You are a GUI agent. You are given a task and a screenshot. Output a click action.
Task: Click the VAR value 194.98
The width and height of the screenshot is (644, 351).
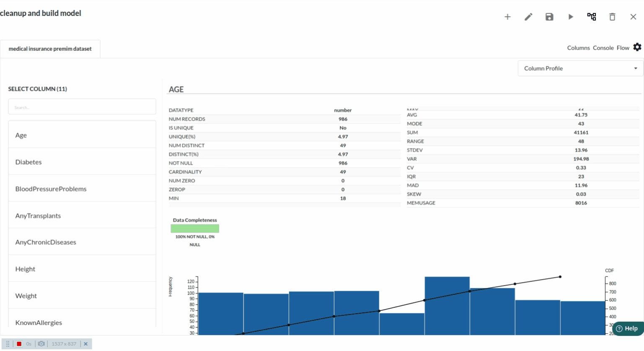(x=581, y=159)
